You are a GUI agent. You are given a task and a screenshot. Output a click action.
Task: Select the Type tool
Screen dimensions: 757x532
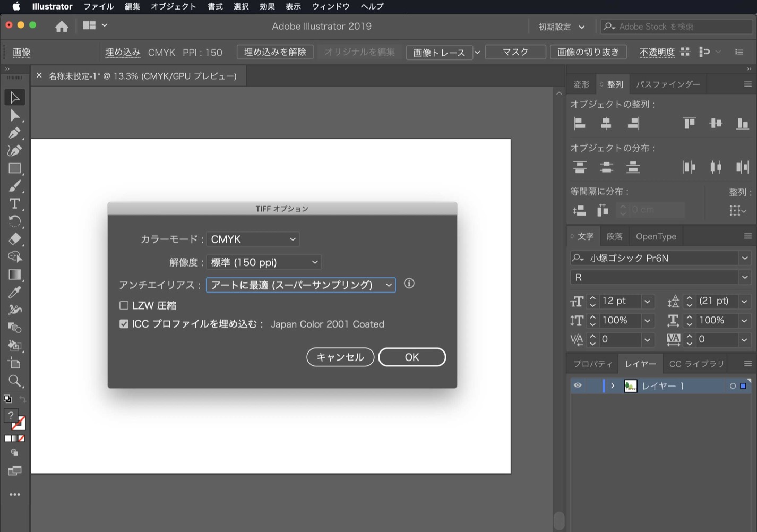tap(14, 204)
